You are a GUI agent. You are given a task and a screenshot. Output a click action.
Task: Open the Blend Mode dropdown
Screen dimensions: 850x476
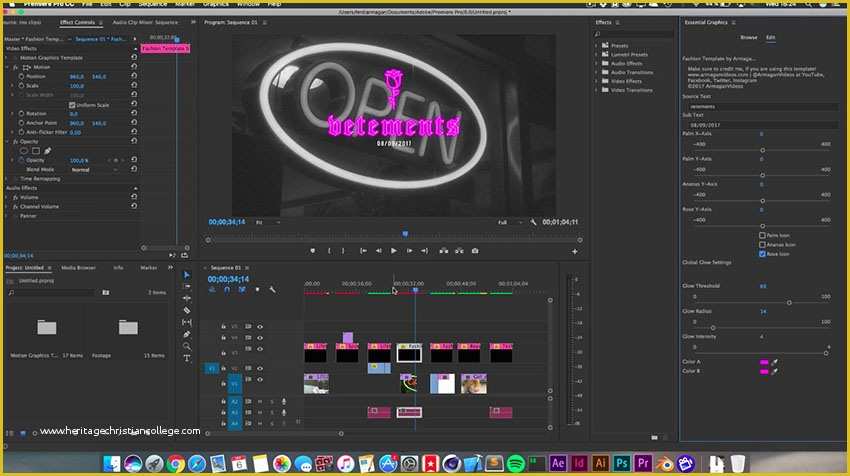tap(94, 170)
